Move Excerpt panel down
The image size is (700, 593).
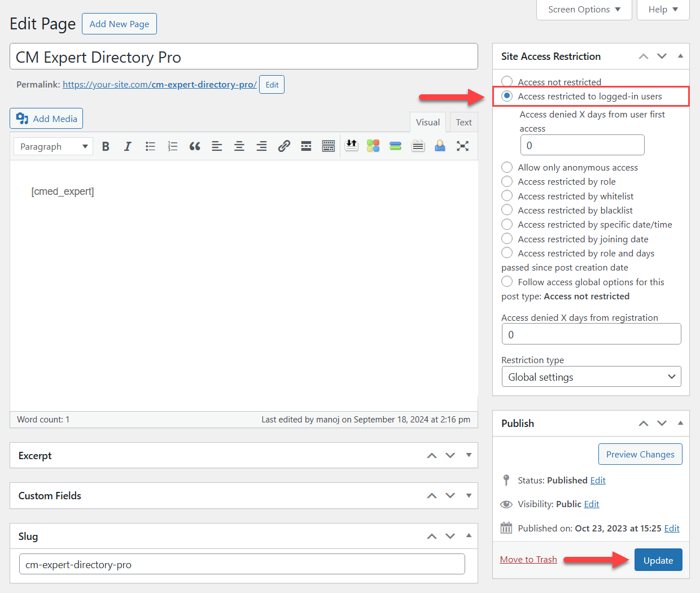[450, 456]
